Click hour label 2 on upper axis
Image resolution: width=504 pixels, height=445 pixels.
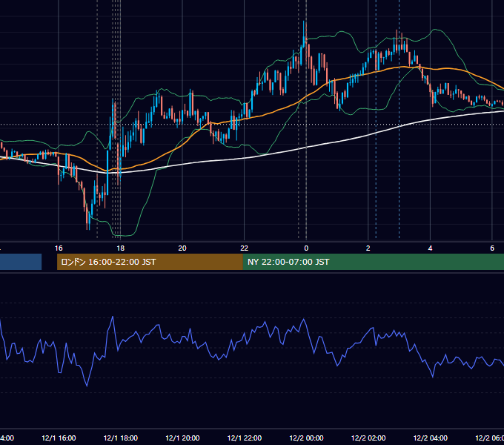(368, 248)
